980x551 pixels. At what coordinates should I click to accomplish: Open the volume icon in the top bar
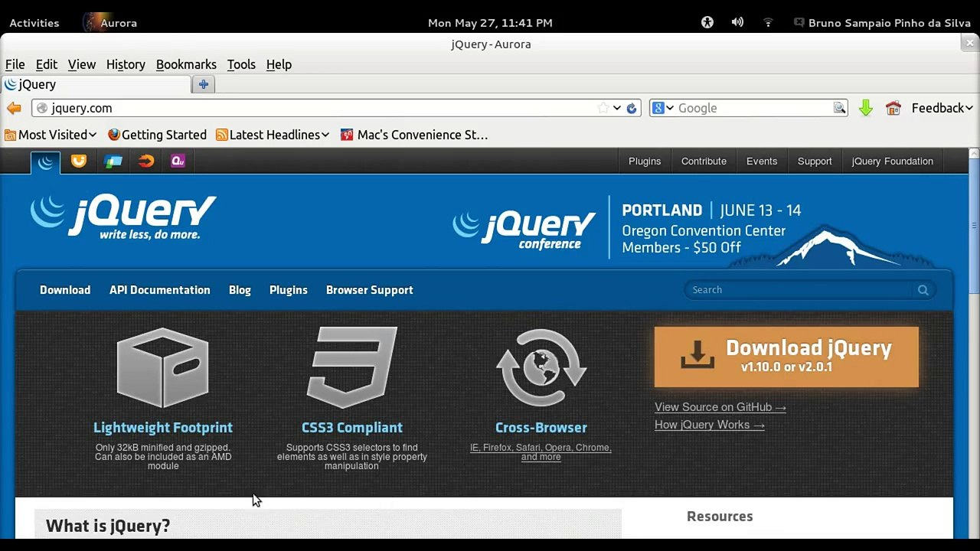coord(737,23)
